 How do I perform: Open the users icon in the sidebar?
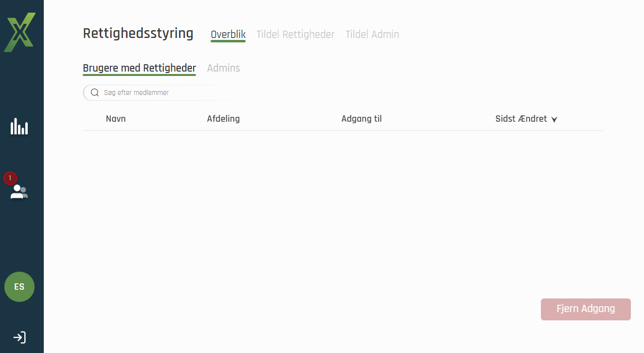point(19,191)
